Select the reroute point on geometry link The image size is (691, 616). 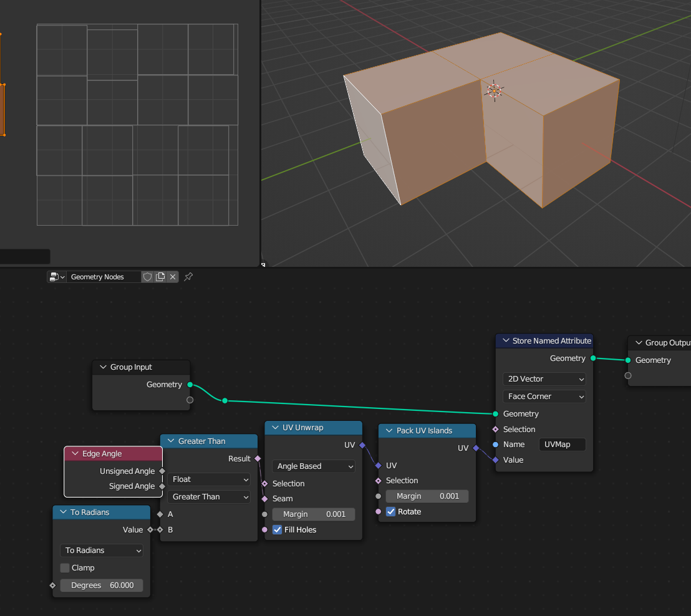point(225,400)
